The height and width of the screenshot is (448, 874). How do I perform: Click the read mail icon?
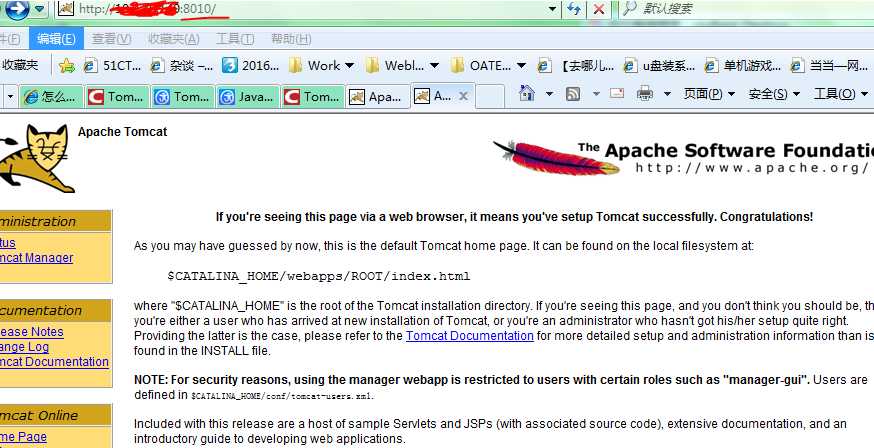coord(617,93)
